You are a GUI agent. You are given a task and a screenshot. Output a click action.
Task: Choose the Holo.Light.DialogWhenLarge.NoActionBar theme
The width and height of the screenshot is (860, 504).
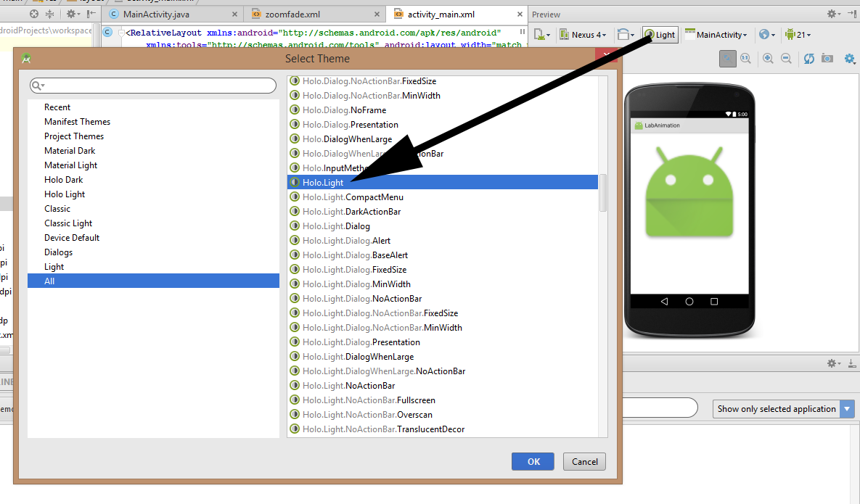443,371
